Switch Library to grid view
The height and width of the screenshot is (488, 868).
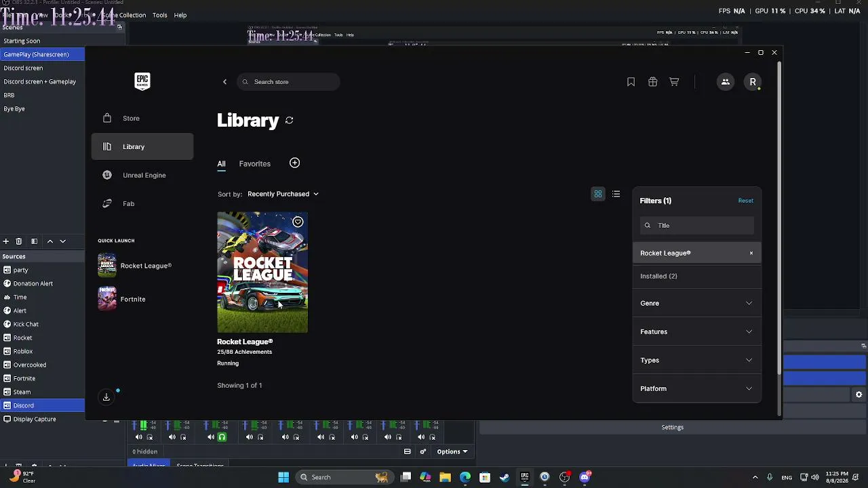[598, 195]
